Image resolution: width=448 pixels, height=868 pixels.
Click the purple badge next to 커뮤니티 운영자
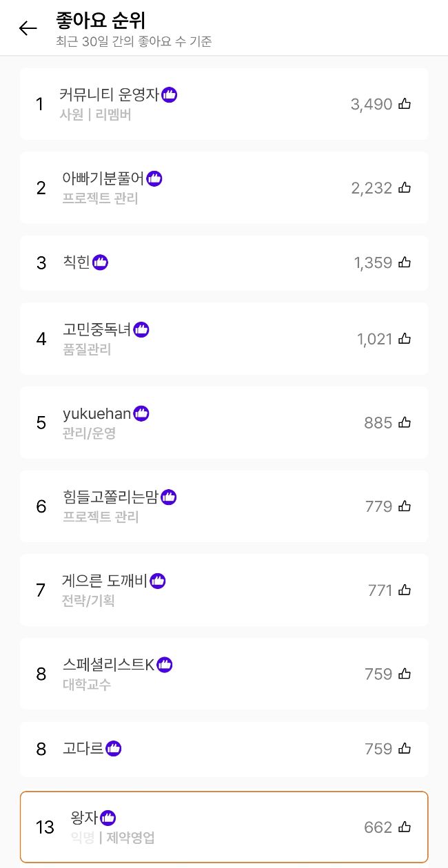(169, 95)
